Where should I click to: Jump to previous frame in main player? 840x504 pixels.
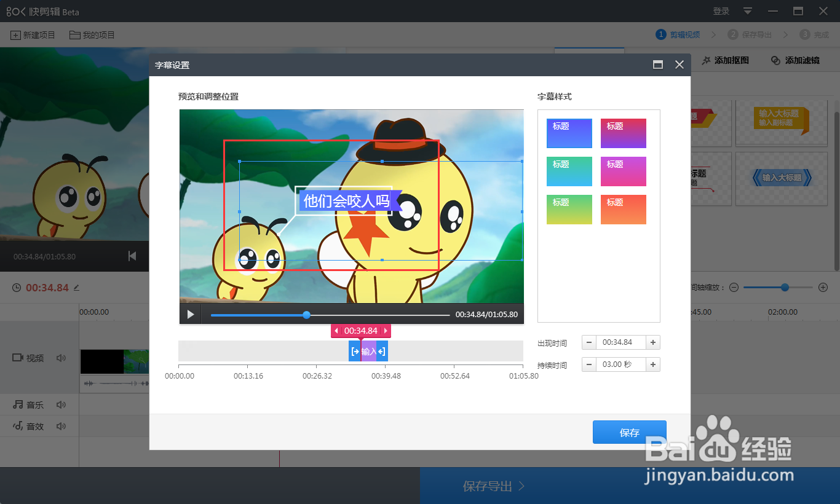(132, 256)
